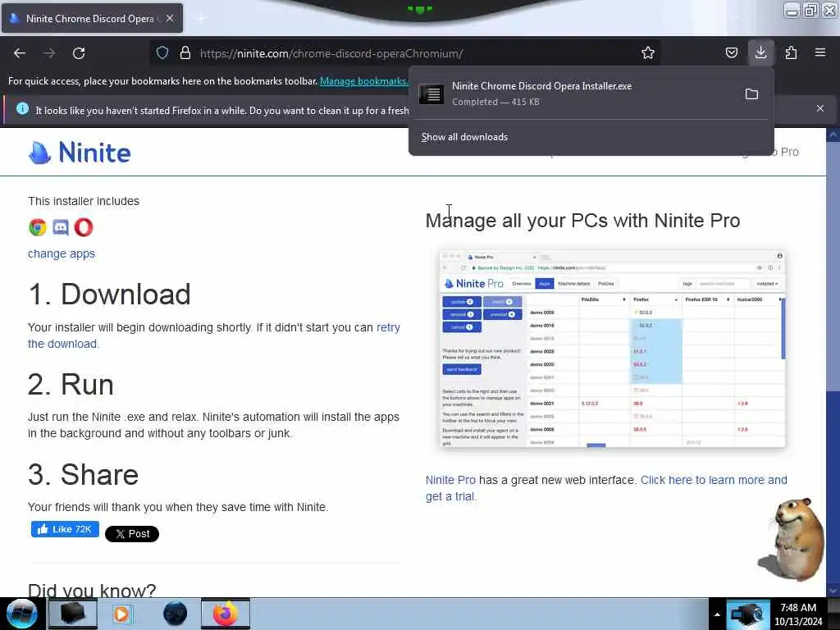Open the extensions puzzle icon

pos(791,52)
